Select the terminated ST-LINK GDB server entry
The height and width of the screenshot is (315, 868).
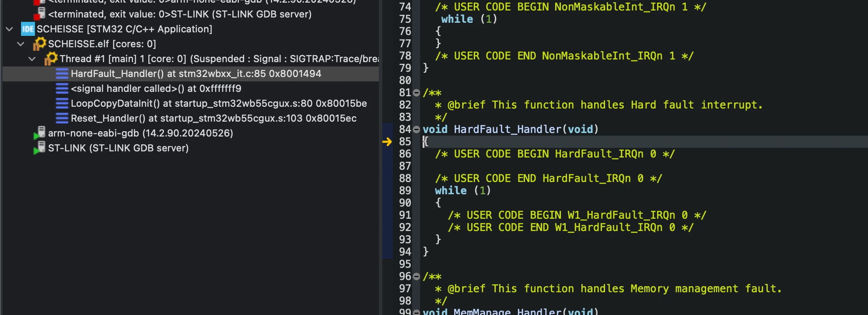coord(180,14)
